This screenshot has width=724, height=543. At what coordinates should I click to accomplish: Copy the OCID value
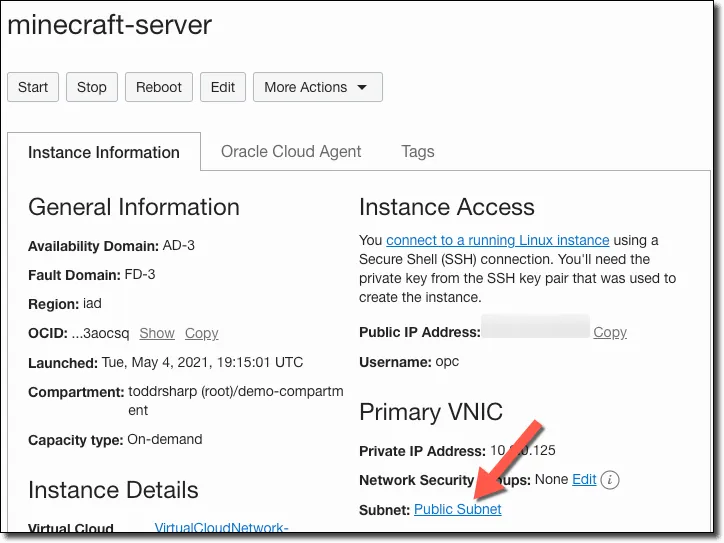(201, 333)
